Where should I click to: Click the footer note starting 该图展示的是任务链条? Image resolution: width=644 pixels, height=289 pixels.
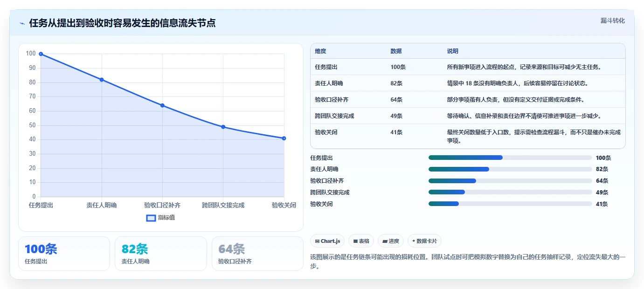click(x=468, y=261)
